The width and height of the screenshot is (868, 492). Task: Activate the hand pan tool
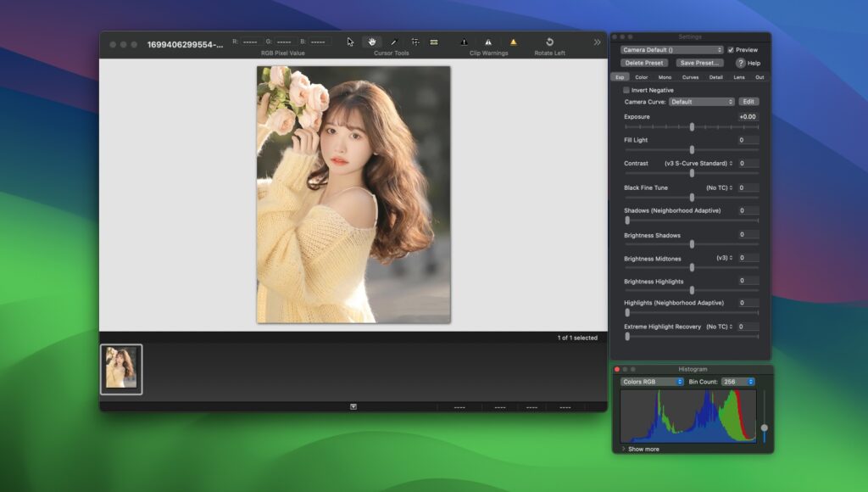(x=371, y=41)
